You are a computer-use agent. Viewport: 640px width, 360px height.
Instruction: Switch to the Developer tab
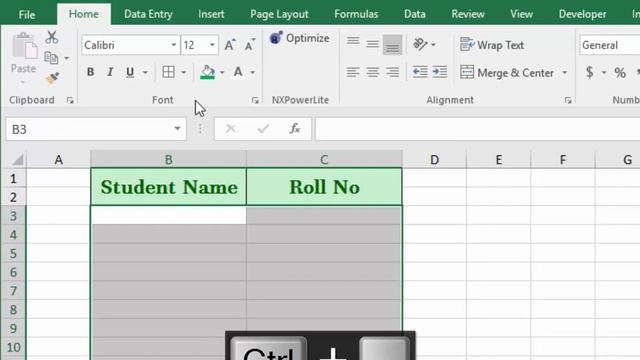[x=582, y=14]
